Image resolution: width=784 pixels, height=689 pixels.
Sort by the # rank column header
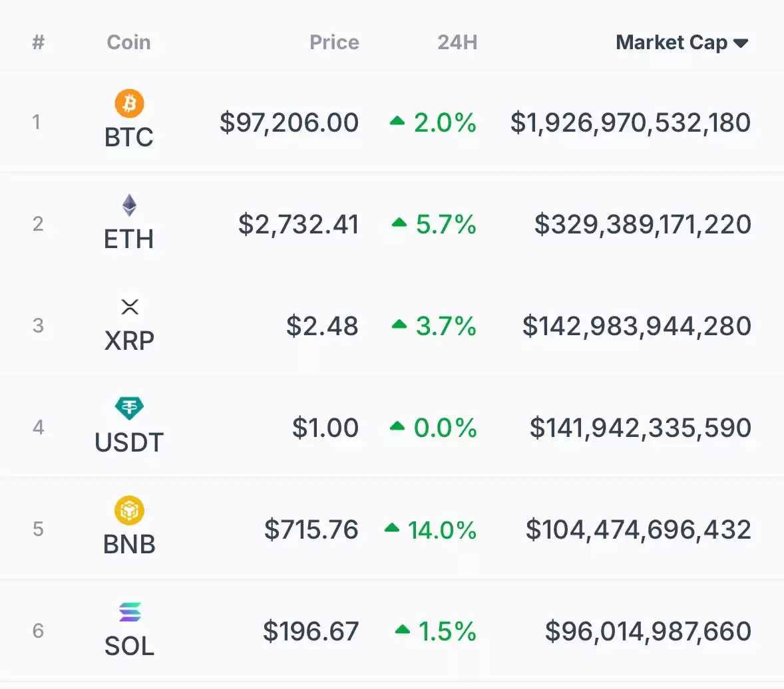38,43
